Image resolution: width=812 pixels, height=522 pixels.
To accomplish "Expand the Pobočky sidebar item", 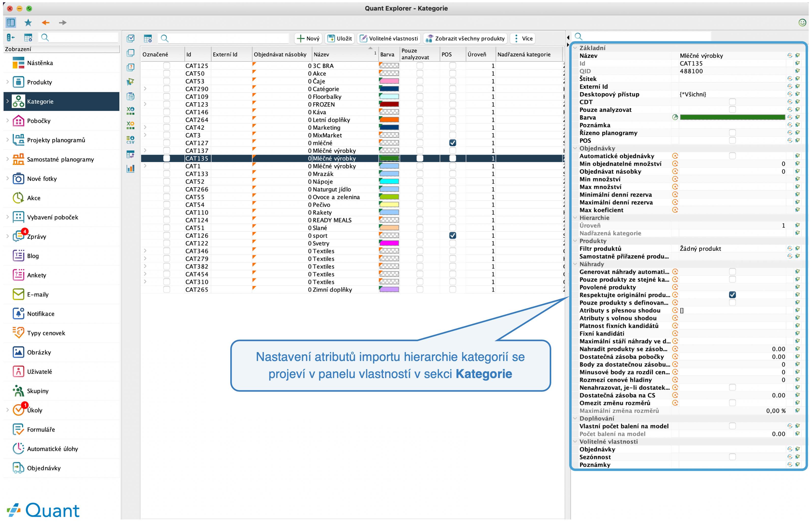I will (x=7, y=121).
